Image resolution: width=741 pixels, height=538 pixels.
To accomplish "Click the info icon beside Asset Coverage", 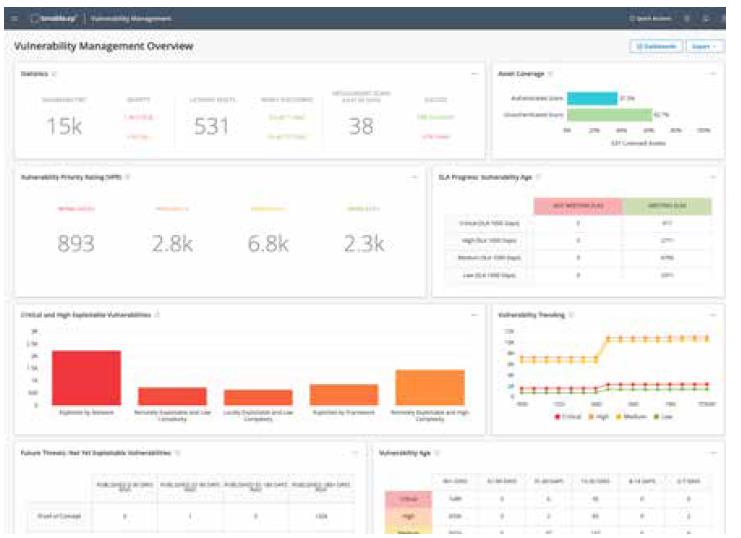I will (551, 73).
